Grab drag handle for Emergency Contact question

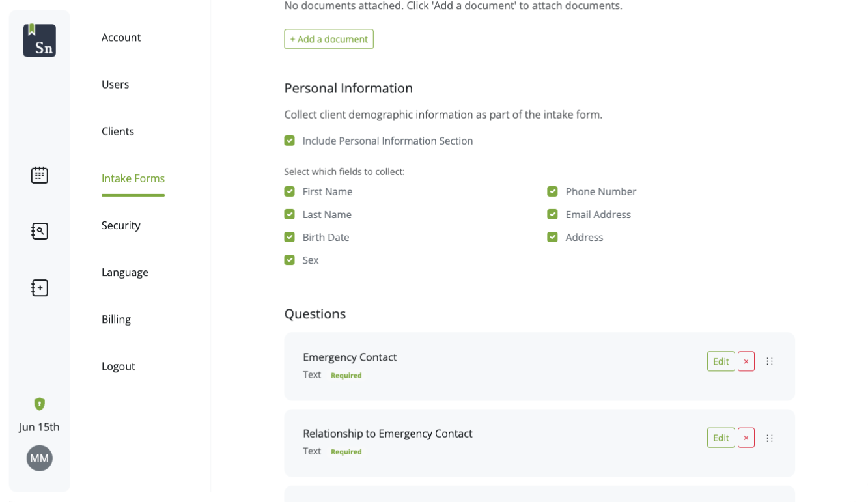click(x=770, y=361)
